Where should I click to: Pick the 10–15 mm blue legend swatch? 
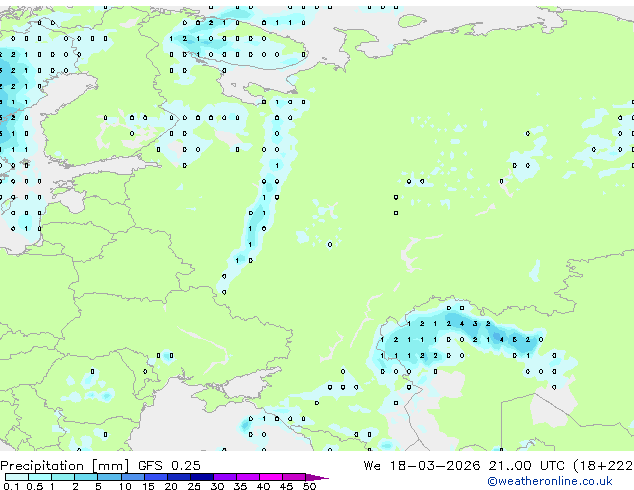(133, 477)
